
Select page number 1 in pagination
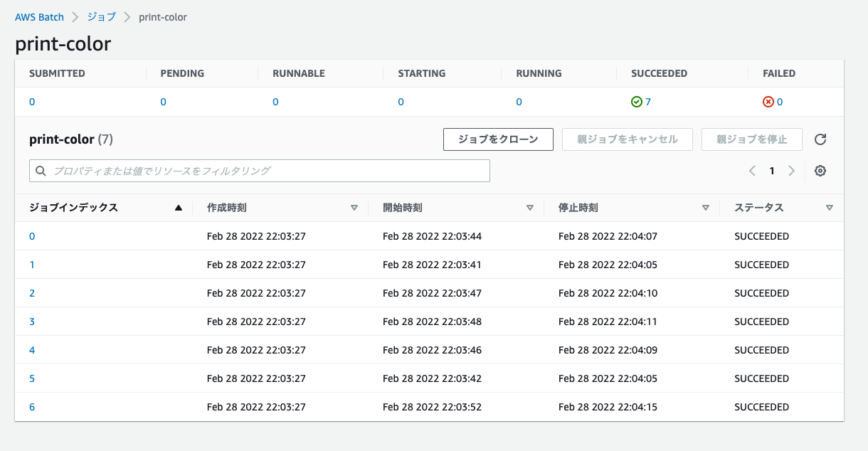772,171
